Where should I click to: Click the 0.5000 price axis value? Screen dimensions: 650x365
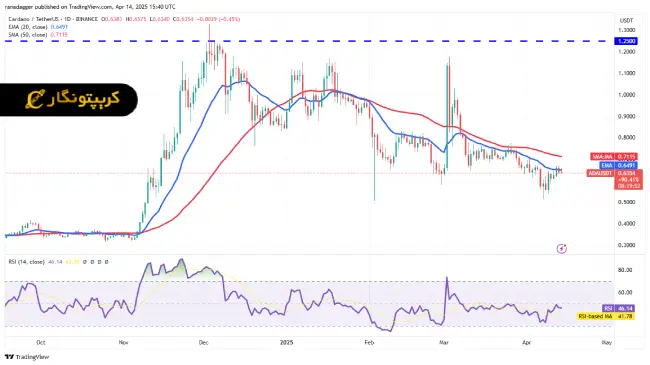[626, 202]
